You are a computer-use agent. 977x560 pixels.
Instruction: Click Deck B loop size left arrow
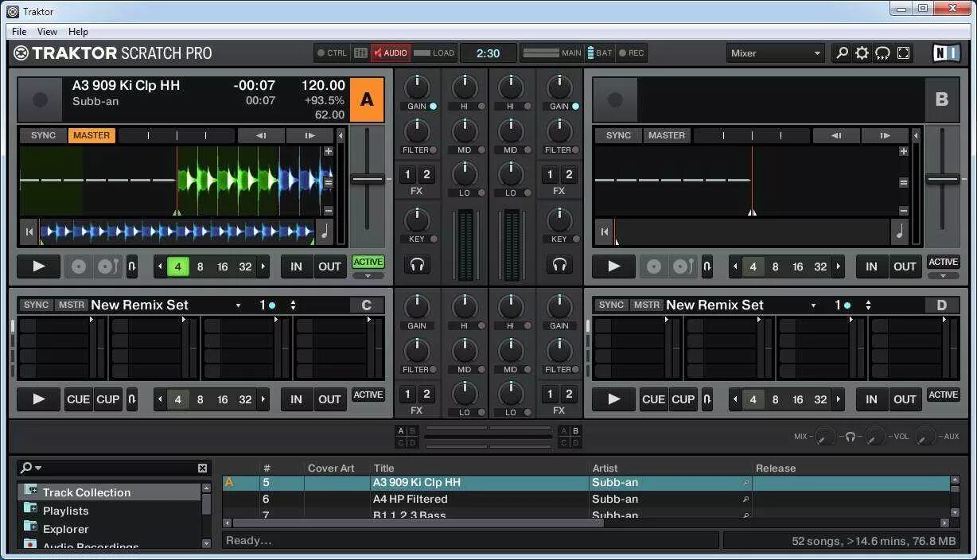(x=735, y=266)
